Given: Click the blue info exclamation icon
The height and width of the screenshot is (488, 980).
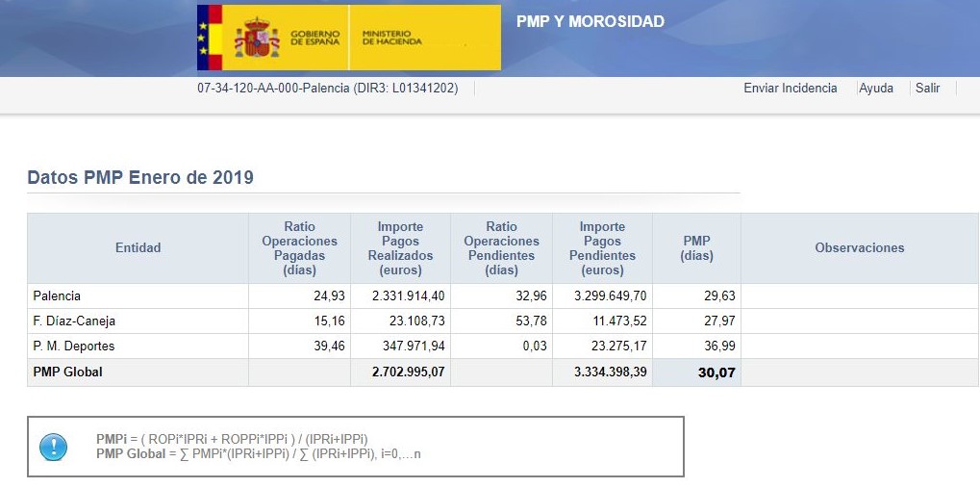Looking at the screenshot, I should tap(53, 447).
